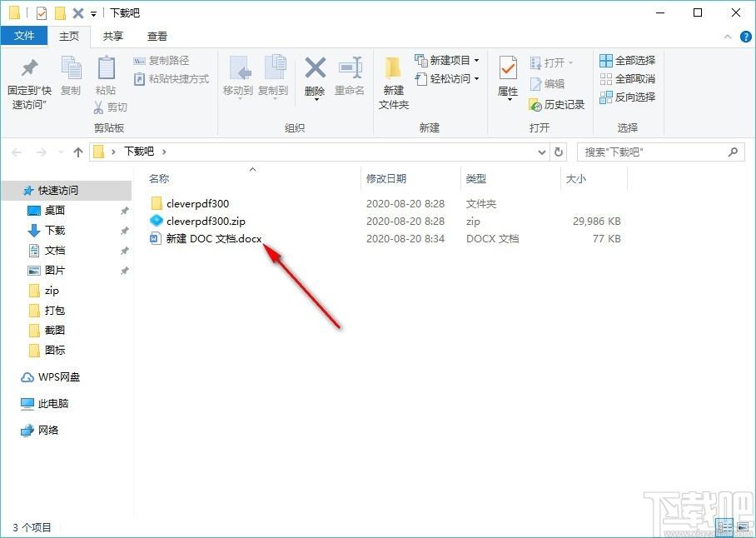
Task: Create a New folder (新建文件夹)
Action: [x=394, y=82]
